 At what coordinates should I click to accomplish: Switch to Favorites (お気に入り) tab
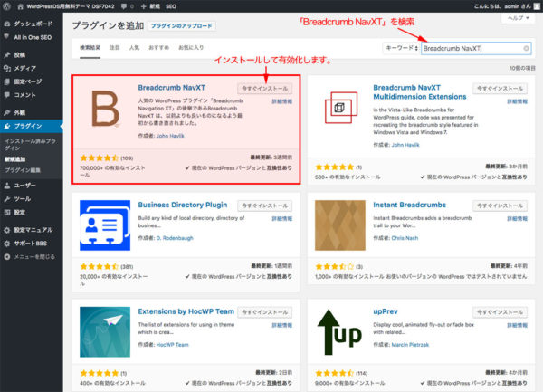coord(191,48)
